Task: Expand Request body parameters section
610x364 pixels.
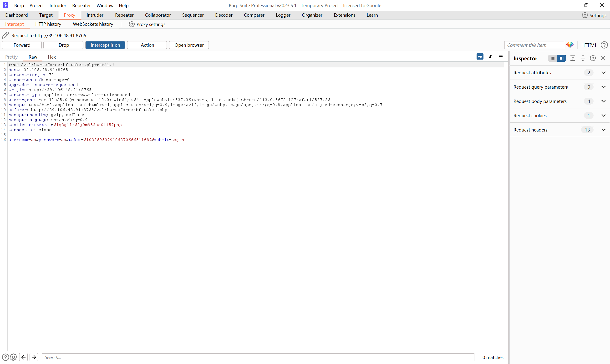Action: coord(603,101)
